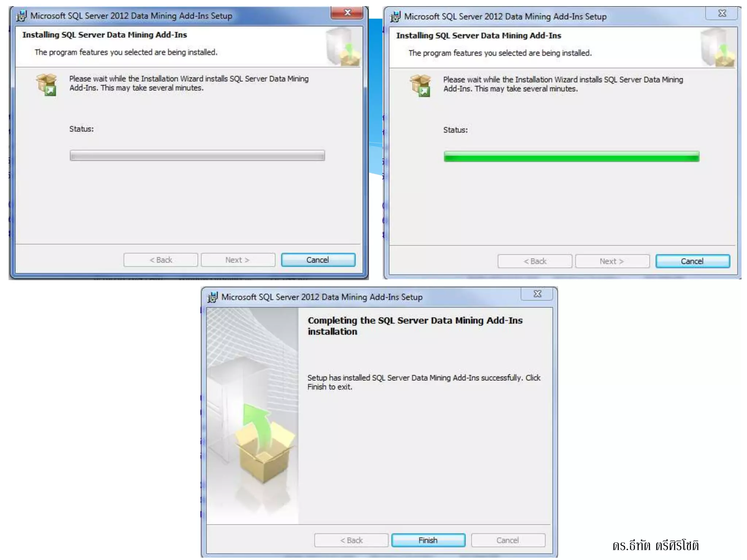
Task: Click the package box icon in left dialog body
Action: click(47, 84)
